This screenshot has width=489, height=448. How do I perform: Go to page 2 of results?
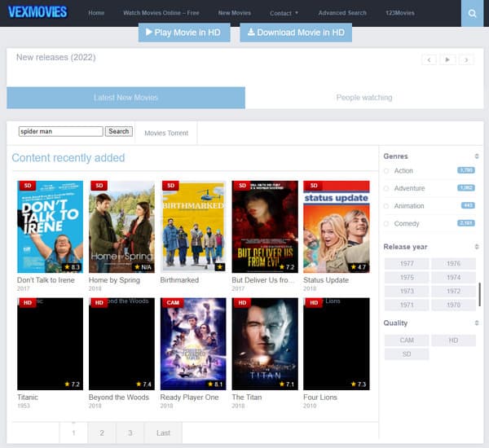pyautogui.click(x=102, y=433)
